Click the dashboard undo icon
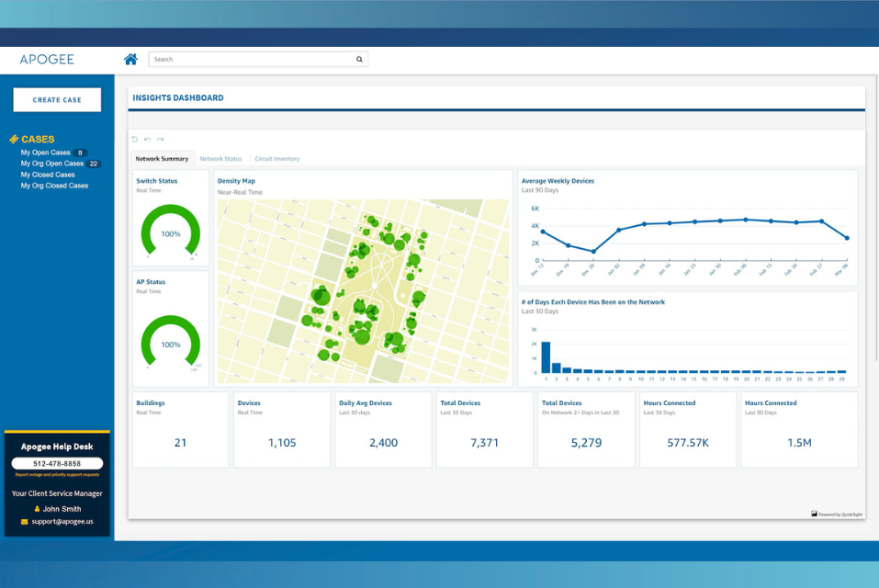 (147, 140)
